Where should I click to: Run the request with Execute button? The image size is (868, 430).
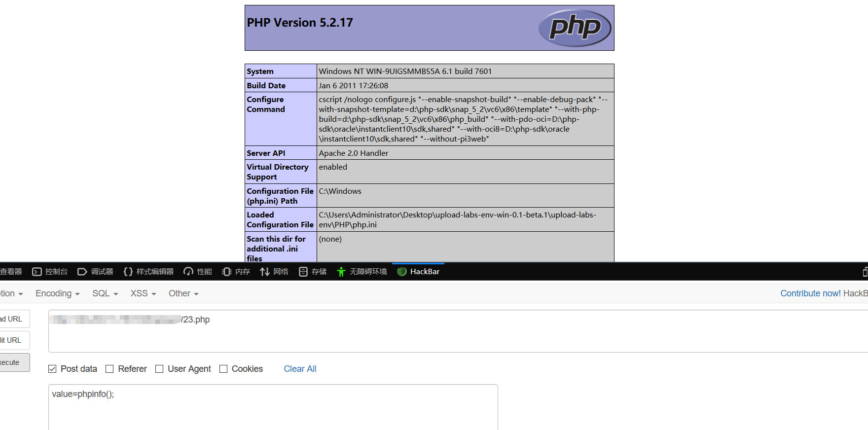[x=15, y=362]
